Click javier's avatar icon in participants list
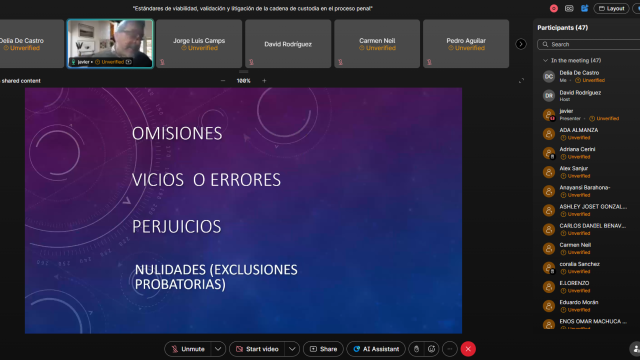The image size is (640, 360). [x=549, y=115]
